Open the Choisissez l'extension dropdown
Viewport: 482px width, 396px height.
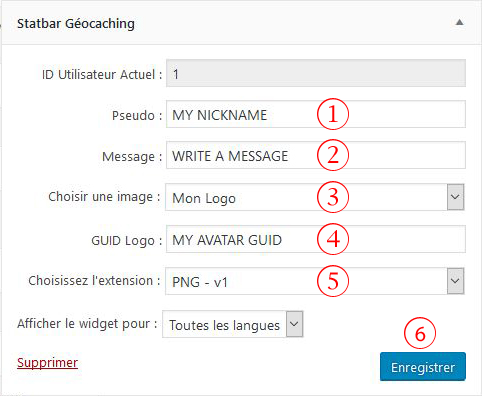[x=315, y=281]
